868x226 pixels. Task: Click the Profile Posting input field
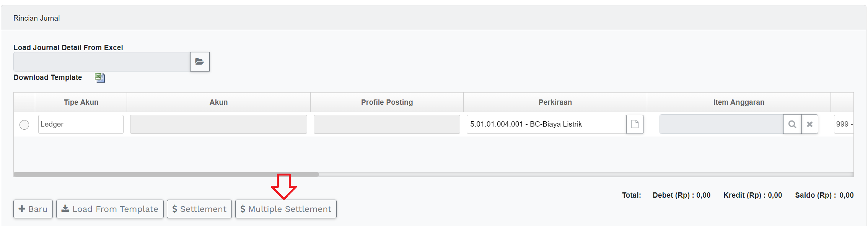[x=387, y=124]
